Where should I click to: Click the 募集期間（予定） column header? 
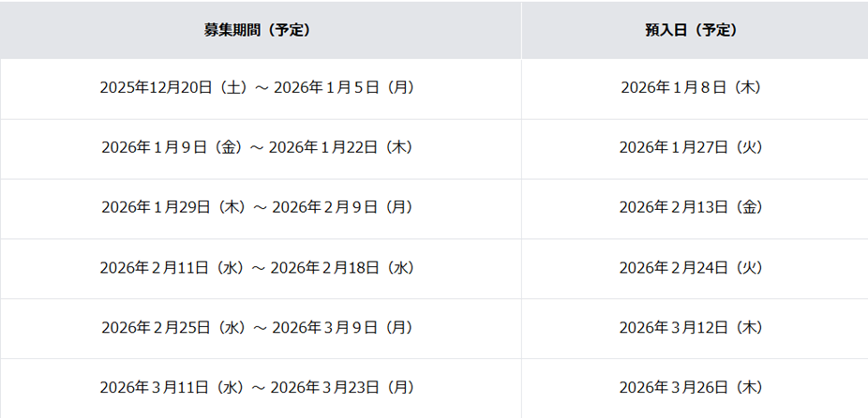[x=257, y=30]
